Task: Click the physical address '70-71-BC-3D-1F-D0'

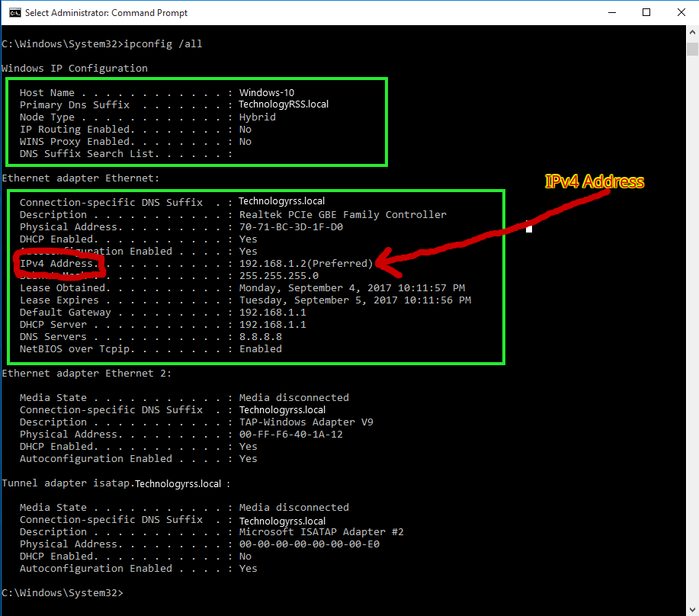Action: click(291, 227)
